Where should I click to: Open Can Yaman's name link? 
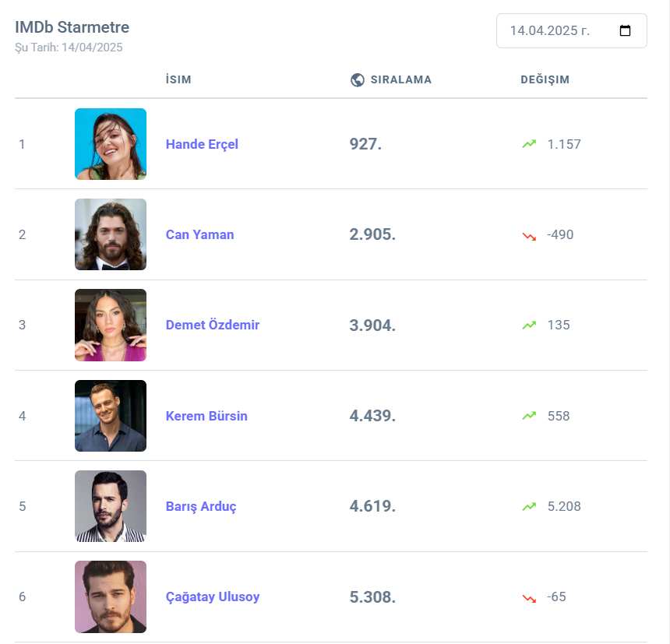[x=199, y=234]
